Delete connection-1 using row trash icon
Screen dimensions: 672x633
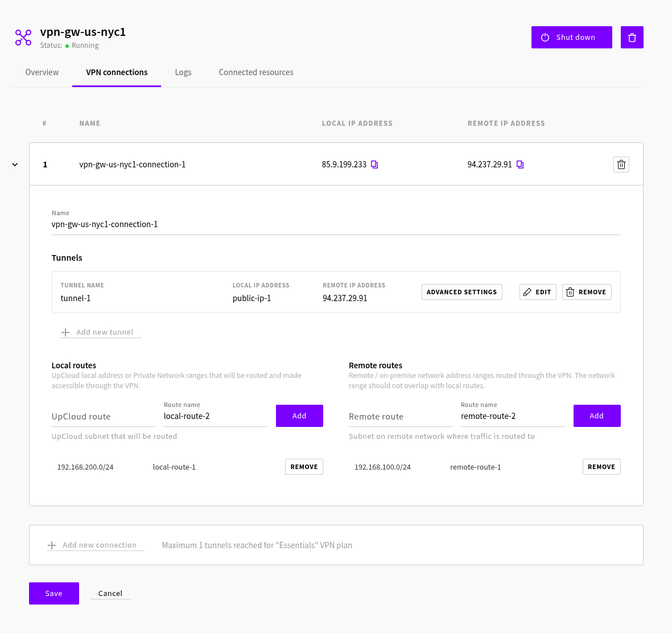[x=621, y=165]
